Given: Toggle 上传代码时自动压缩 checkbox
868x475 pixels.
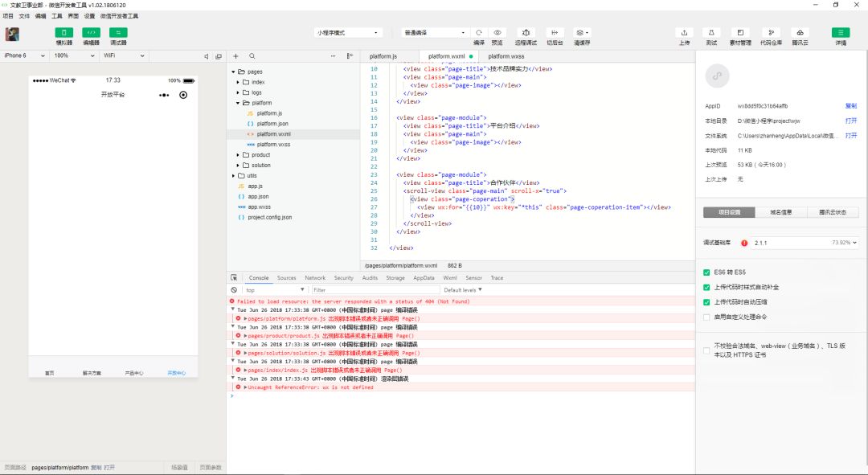Looking at the screenshot, I should (x=706, y=302).
